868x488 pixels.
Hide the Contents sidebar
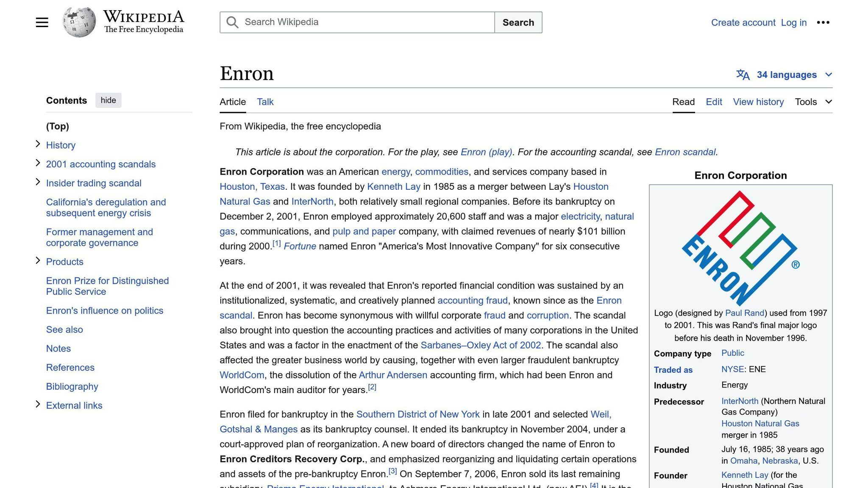pos(108,100)
